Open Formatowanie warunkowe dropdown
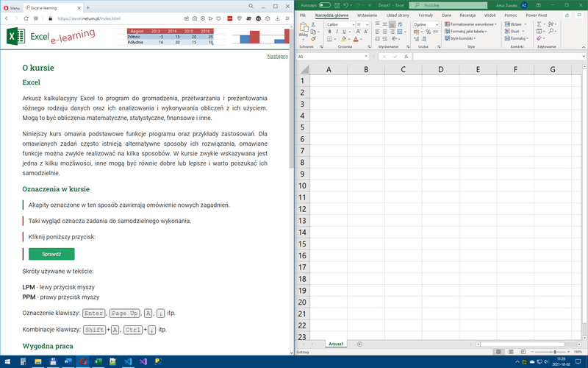 pos(470,24)
